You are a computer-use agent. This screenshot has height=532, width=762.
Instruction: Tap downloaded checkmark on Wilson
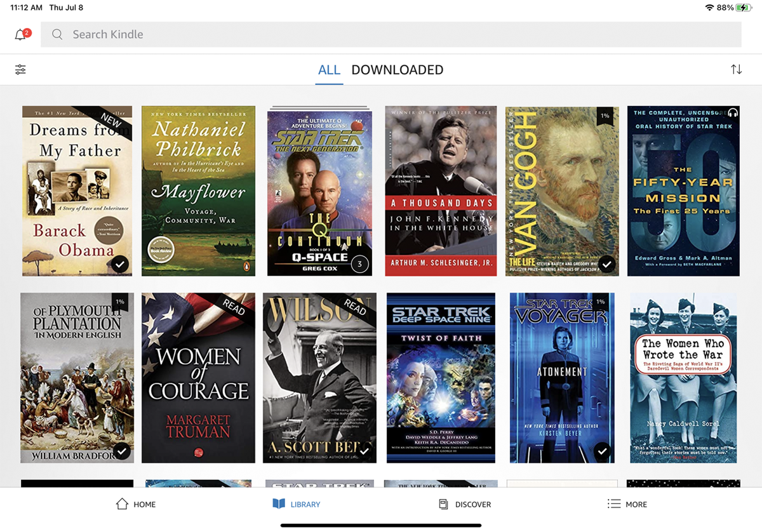click(x=364, y=451)
